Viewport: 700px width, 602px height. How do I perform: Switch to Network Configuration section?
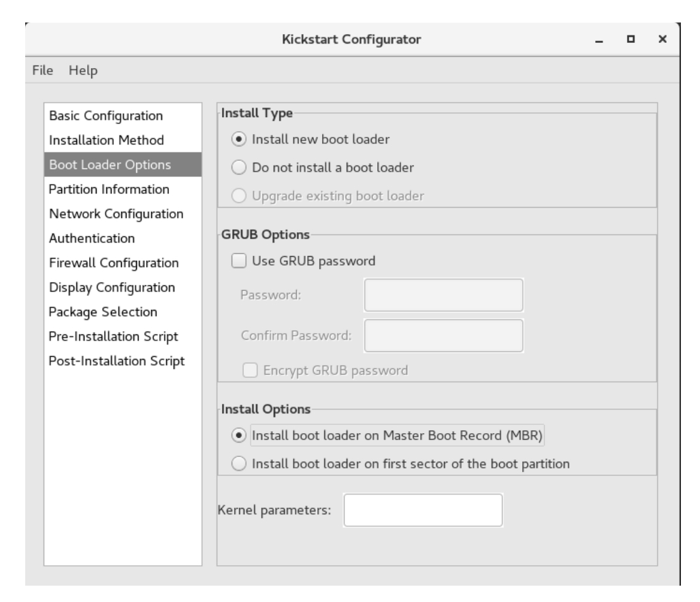click(x=116, y=213)
